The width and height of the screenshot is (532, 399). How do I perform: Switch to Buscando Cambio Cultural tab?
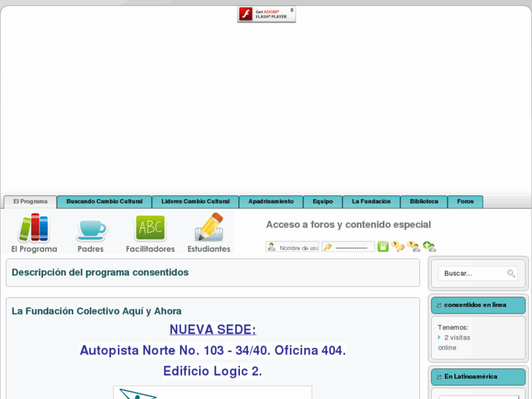point(105,202)
